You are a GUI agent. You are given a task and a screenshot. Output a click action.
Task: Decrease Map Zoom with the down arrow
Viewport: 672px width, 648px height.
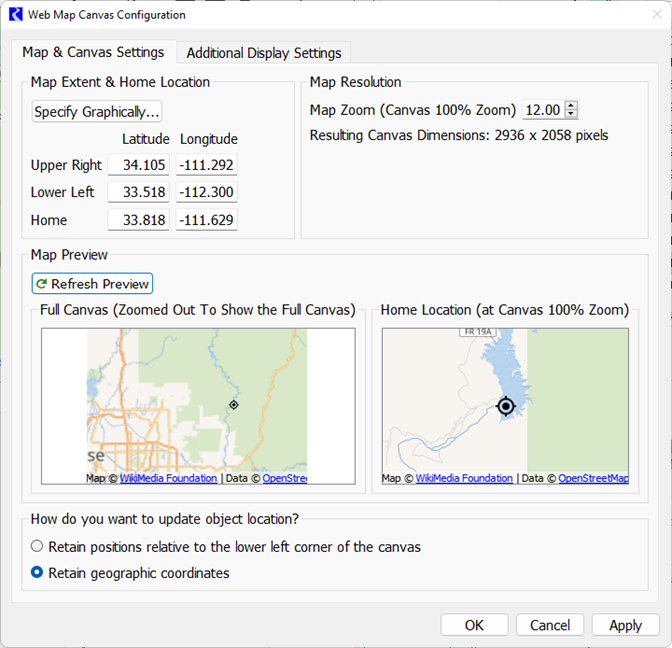click(572, 114)
